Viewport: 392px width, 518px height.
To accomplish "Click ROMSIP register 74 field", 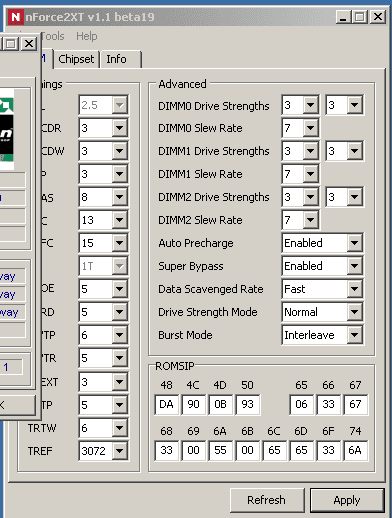I will [x=355, y=451].
